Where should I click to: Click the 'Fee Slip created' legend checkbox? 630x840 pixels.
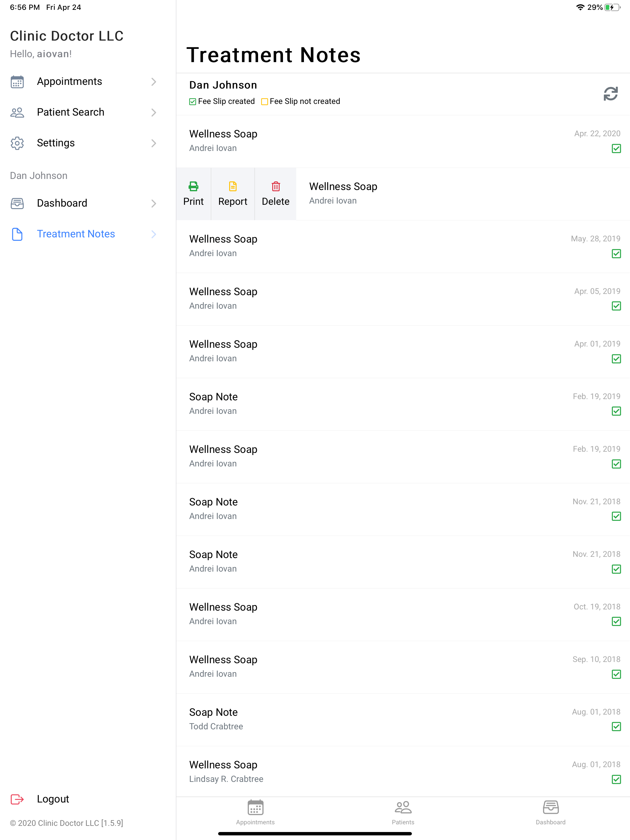coord(193,101)
